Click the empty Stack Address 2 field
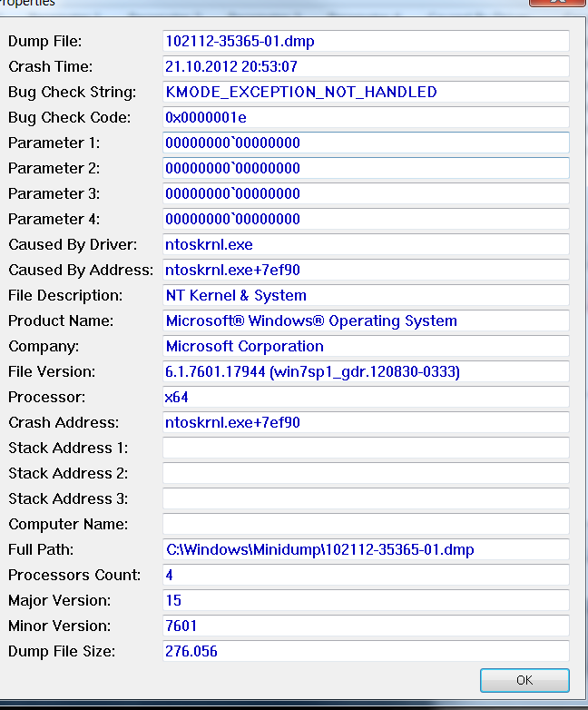The image size is (588, 710). tap(366, 473)
